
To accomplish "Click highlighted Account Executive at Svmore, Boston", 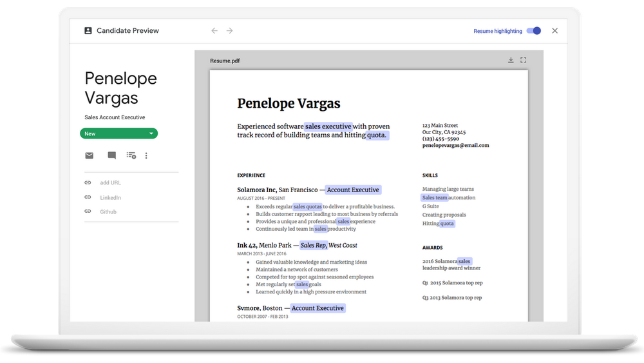I will 318,308.
